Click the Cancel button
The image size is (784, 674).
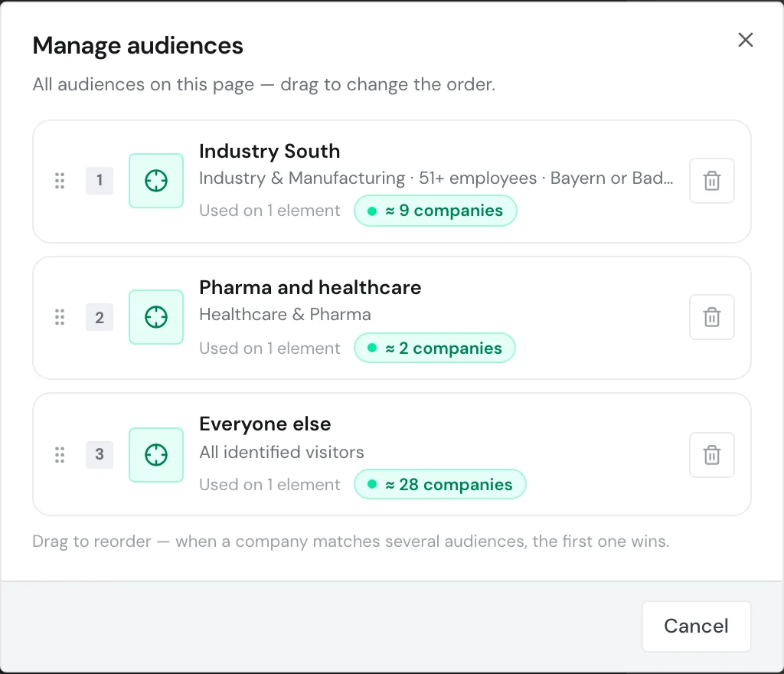(697, 626)
